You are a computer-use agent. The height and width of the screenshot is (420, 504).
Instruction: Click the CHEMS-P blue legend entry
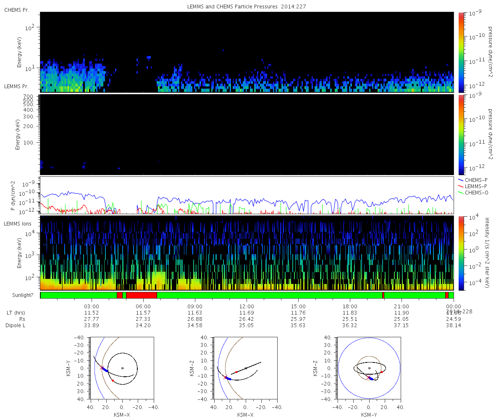click(475, 180)
